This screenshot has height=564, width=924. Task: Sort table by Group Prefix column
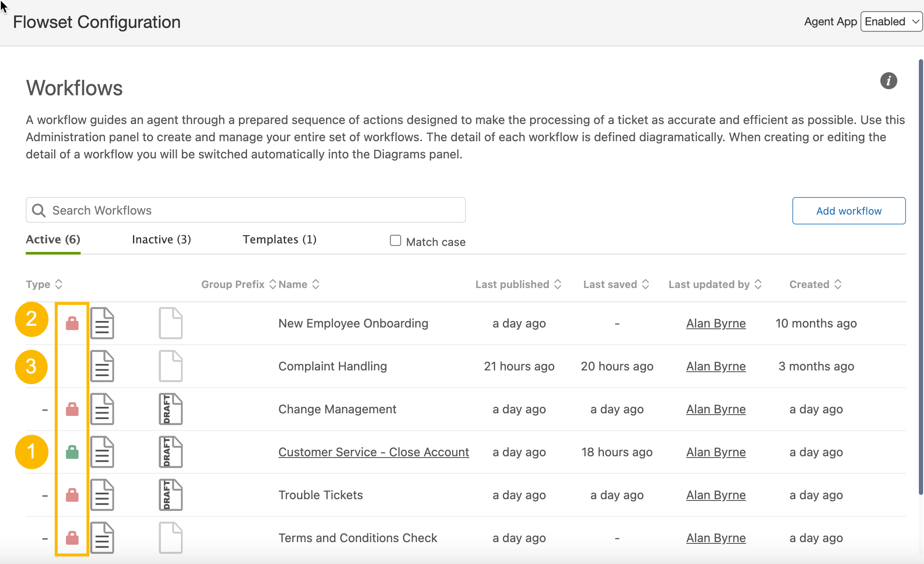[239, 284]
